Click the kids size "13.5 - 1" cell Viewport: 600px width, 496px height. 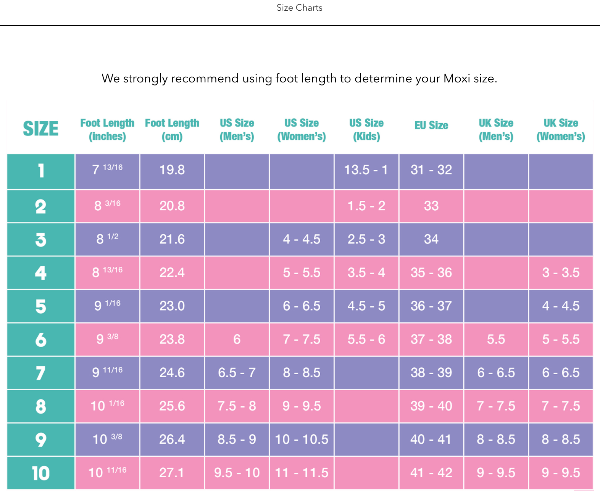click(367, 171)
